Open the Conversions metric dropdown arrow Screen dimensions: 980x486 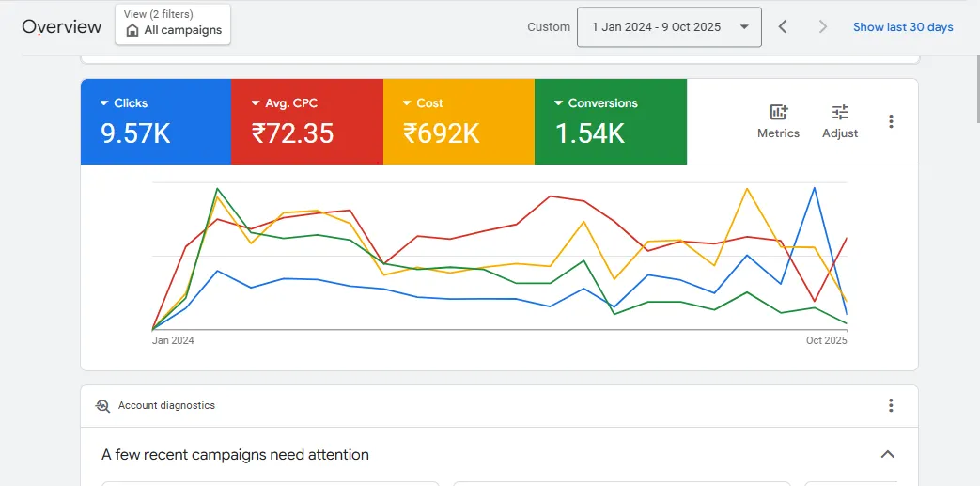point(559,103)
